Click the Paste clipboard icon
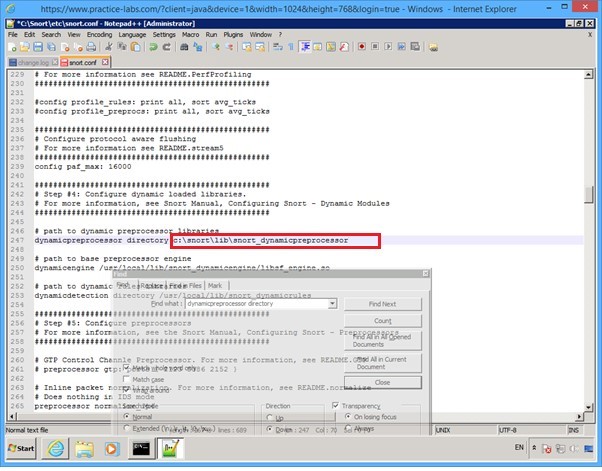 136,47
